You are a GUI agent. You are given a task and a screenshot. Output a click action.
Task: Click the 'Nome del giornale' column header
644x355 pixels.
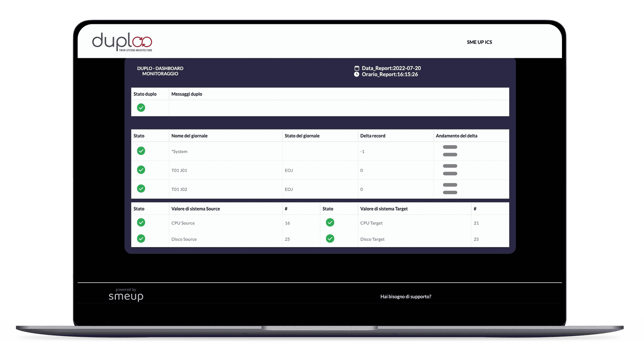pyautogui.click(x=189, y=136)
